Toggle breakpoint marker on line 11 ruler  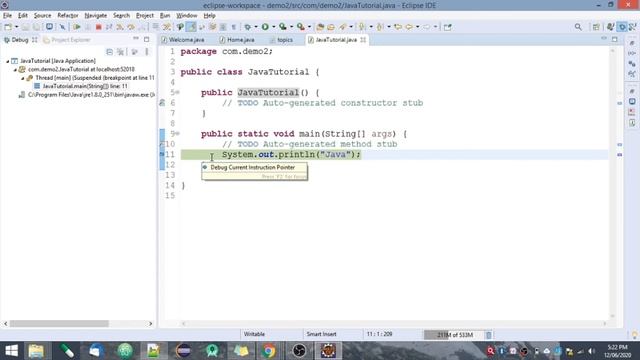point(162,154)
